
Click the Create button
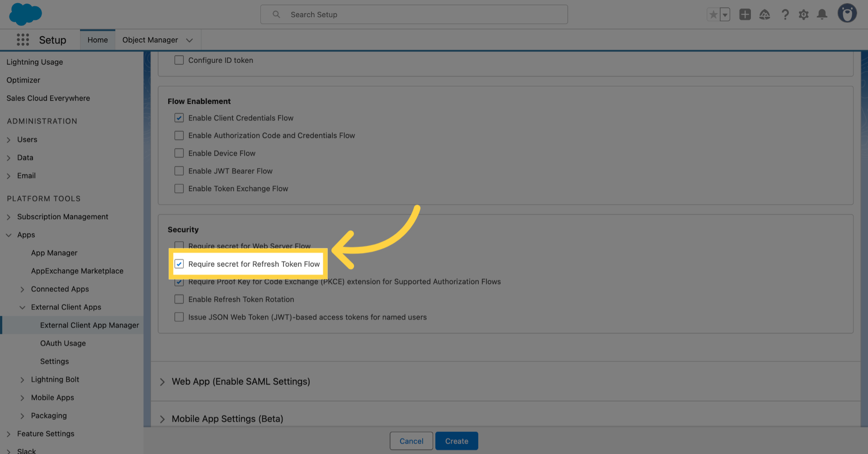point(456,441)
